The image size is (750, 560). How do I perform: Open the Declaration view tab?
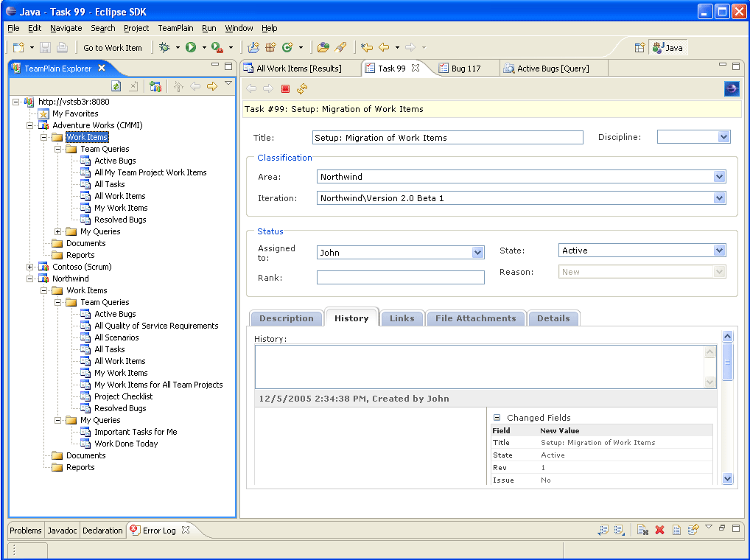[x=102, y=531]
